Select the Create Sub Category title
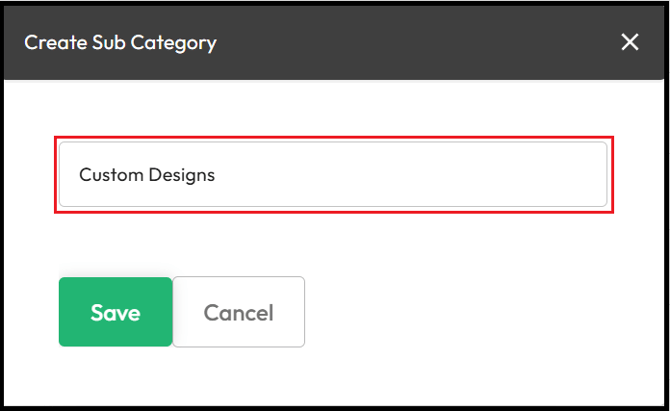The height and width of the screenshot is (411, 670). point(120,43)
